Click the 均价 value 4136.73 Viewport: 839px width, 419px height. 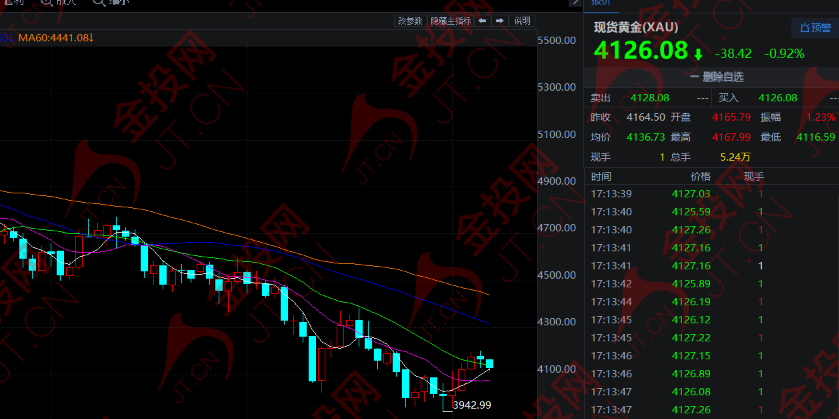(646, 137)
